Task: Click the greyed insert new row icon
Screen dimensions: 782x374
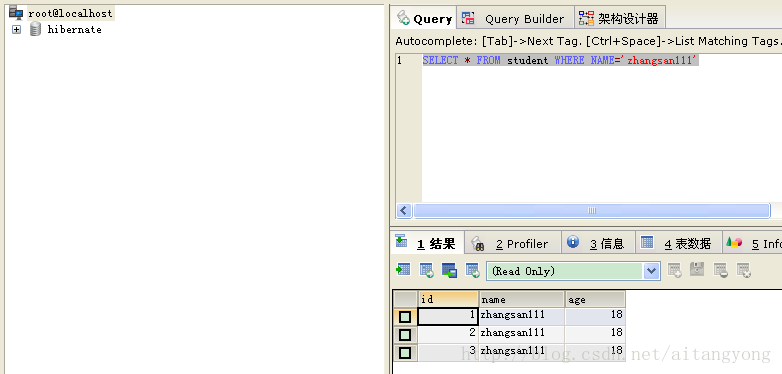Action: click(x=675, y=270)
